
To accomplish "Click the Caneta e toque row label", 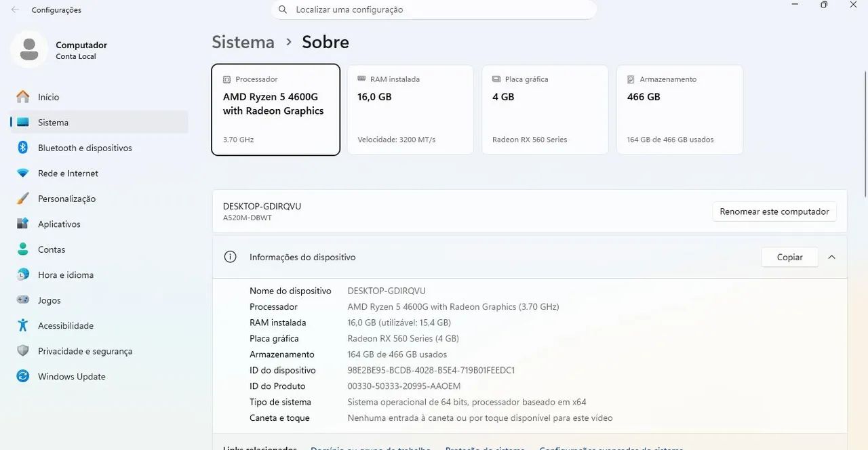I will point(279,418).
